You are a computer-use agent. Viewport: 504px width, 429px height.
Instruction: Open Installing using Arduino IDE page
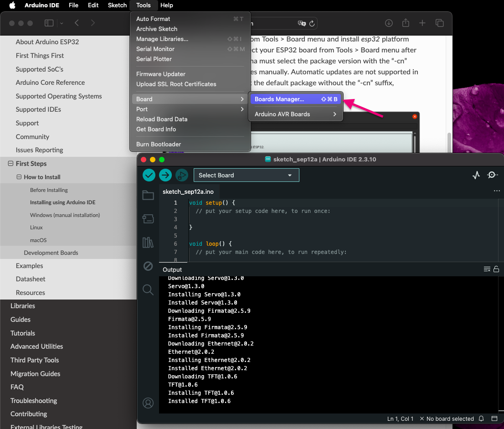point(63,202)
